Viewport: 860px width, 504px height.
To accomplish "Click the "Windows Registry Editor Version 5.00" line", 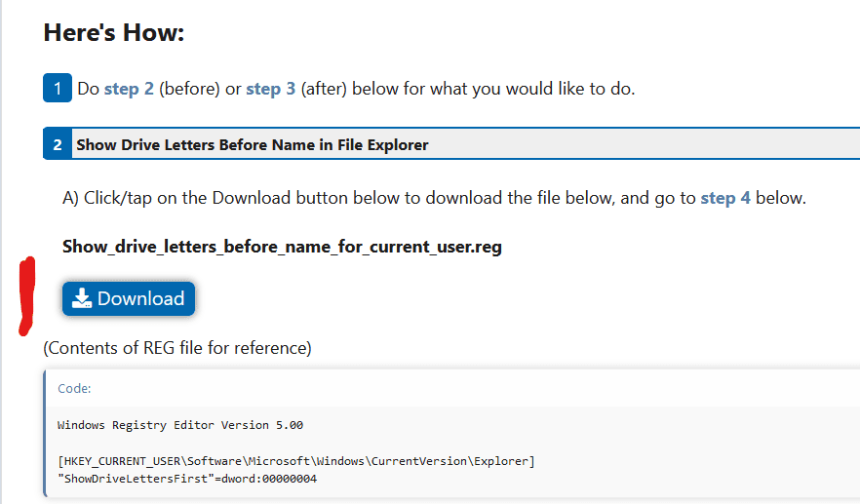I will click(x=179, y=425).
